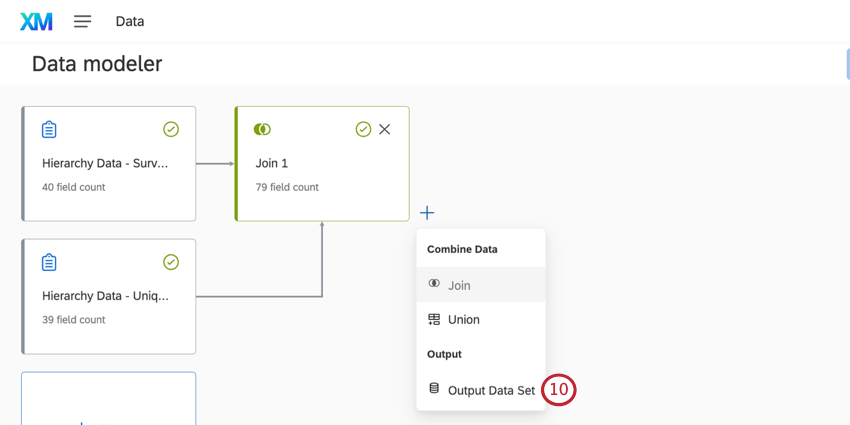
Task: Remove the Join 1 node with X
Action: [x=385, y=130]
